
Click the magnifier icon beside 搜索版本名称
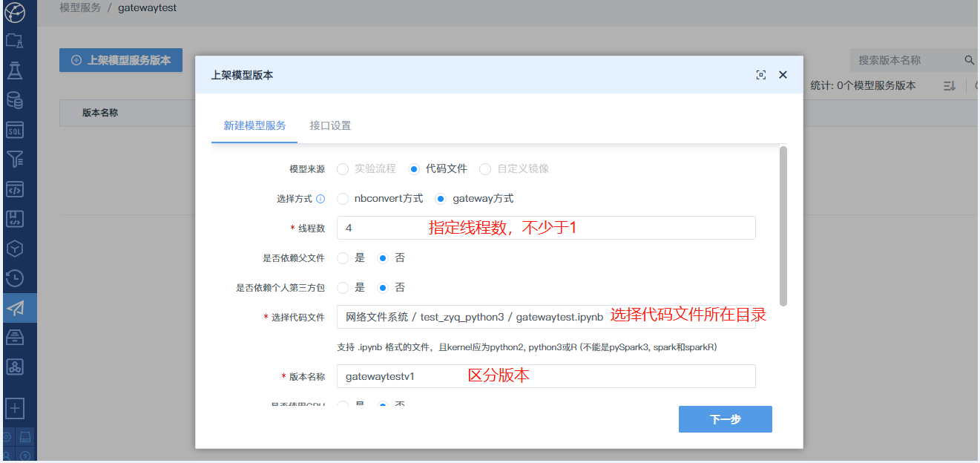968,60
